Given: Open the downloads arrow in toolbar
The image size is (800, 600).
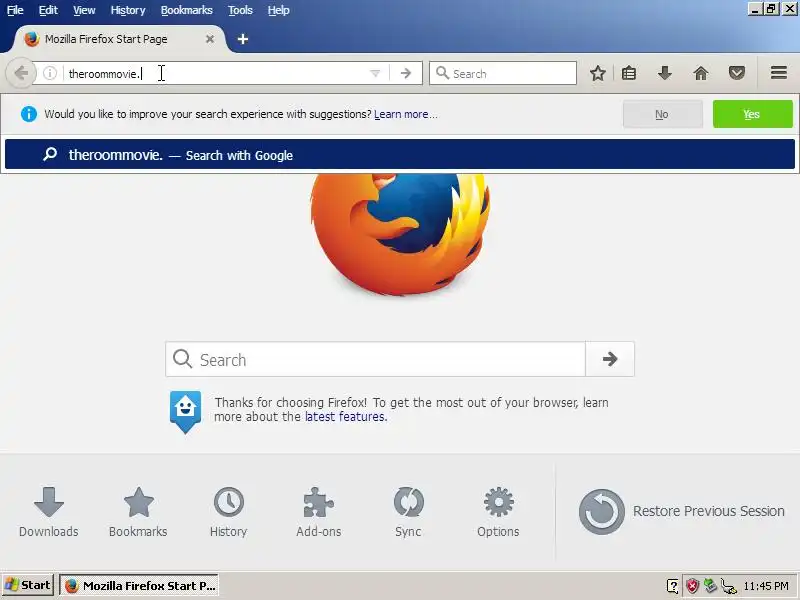Looking at the screenshot, I should tap(664, 73).
